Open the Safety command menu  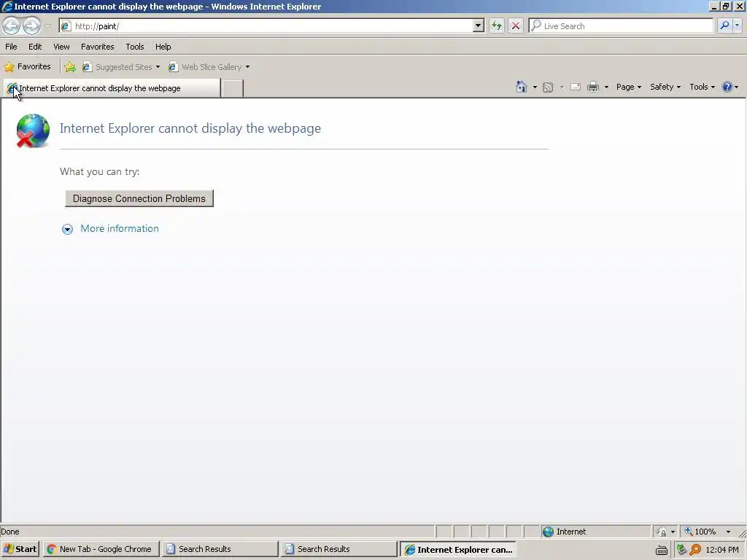tap(665, 87)
